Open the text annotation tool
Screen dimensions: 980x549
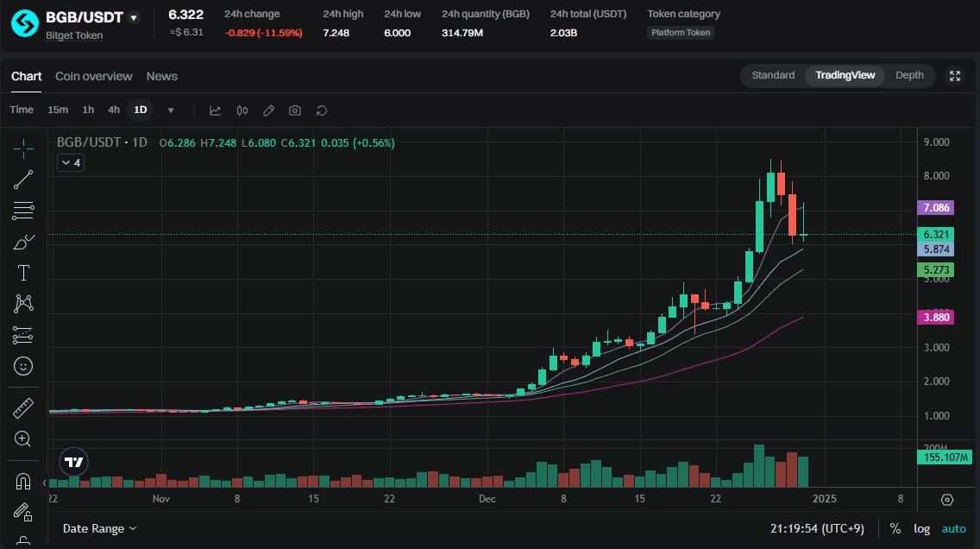pyautogui.click(x=23, y=273)
